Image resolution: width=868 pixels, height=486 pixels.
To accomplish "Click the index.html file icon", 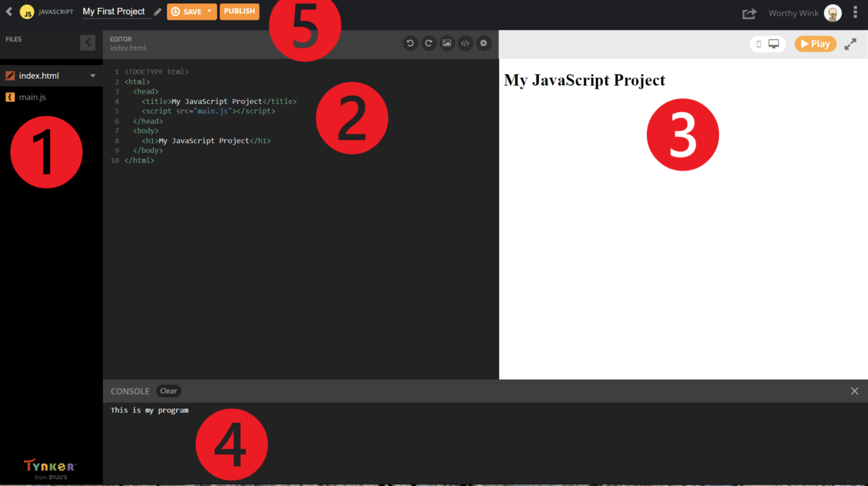I will [10, 75].
